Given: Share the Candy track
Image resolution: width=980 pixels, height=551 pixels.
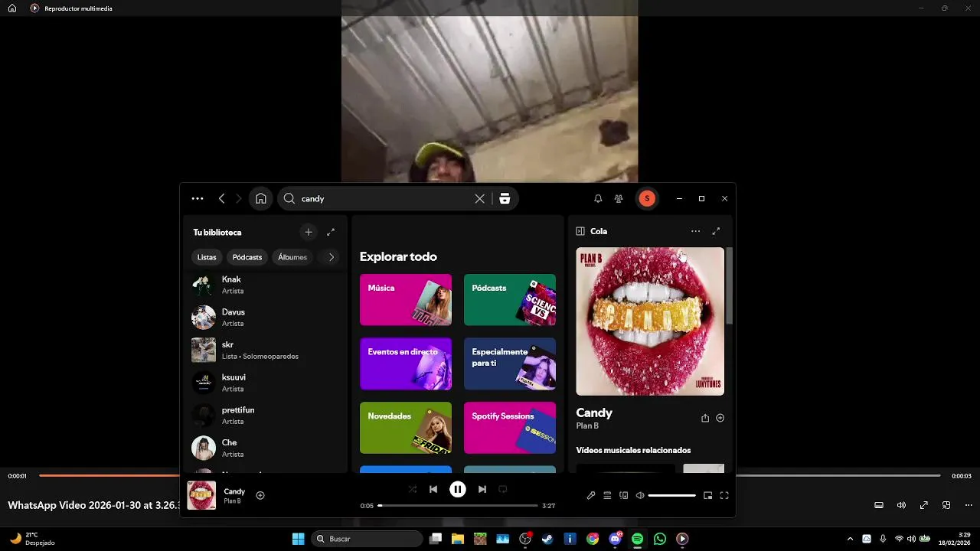Looking at the screenshot, I should point(705,419).
